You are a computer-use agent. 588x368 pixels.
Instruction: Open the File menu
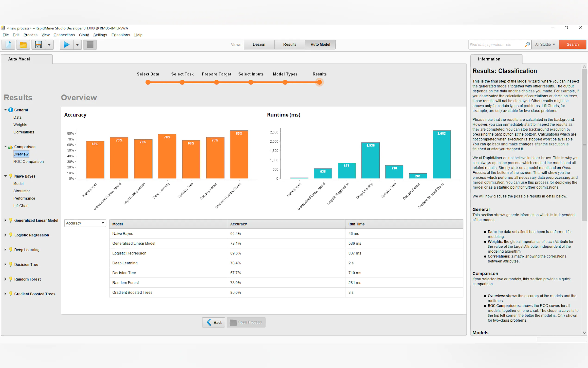(x=6, y=35)
